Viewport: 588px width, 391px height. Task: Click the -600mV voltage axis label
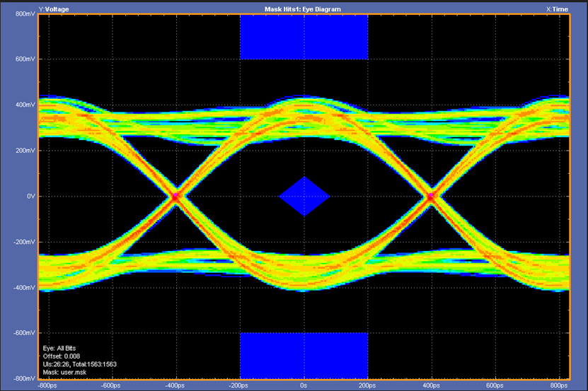coord(24,333)
